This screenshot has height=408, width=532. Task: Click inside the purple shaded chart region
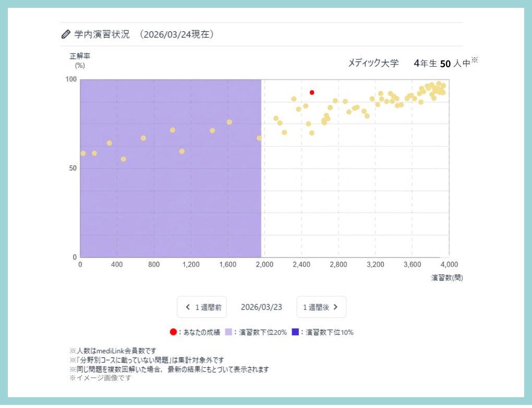coord(172,208)
